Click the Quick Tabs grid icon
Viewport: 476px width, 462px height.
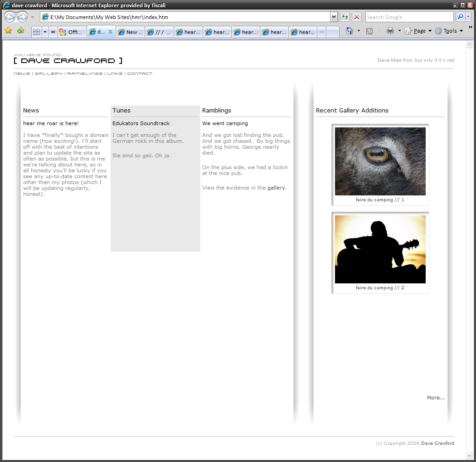point(36,32)
